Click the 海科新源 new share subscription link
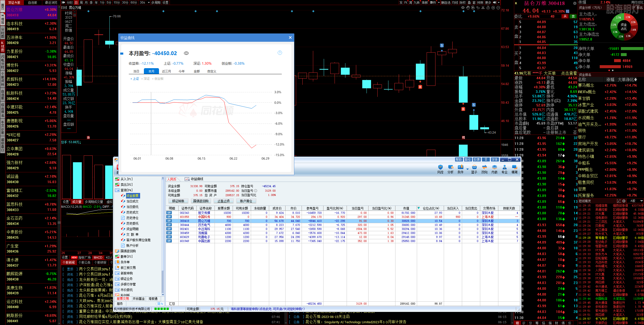 click(268, 309)
